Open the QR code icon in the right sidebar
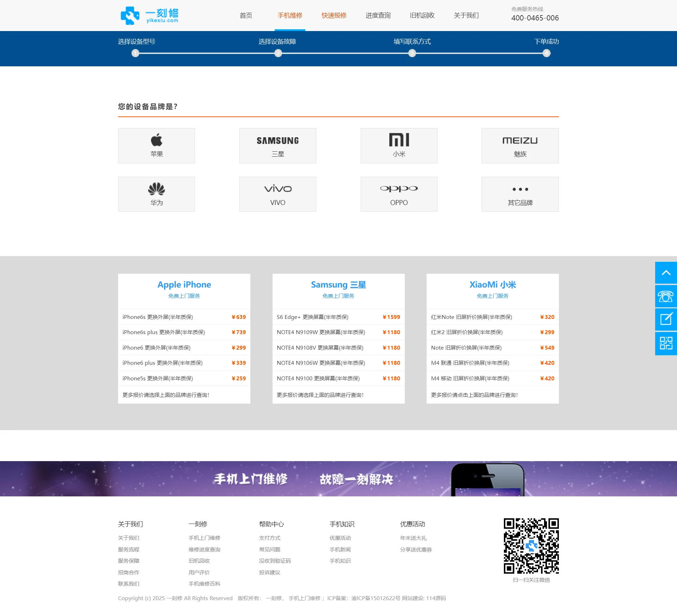 (666, 343)
